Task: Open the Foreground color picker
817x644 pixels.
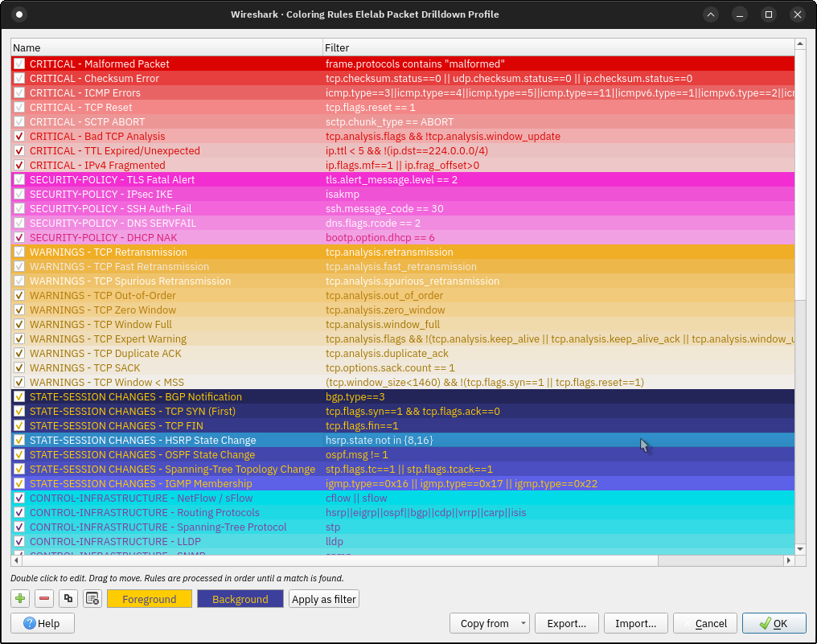Action: 149,598
